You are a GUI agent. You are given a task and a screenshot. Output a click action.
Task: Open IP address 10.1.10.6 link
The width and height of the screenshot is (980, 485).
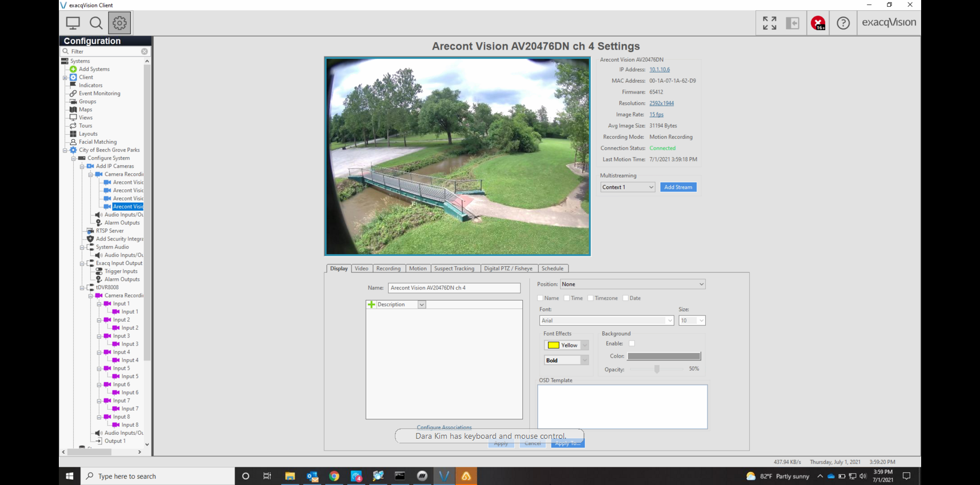[x=659, y=70]
